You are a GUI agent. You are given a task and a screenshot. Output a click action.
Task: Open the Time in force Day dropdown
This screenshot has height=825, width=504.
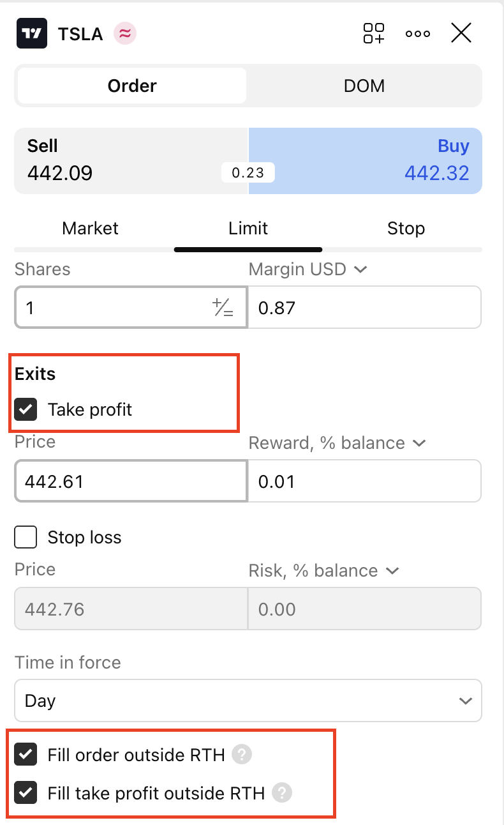248,700
